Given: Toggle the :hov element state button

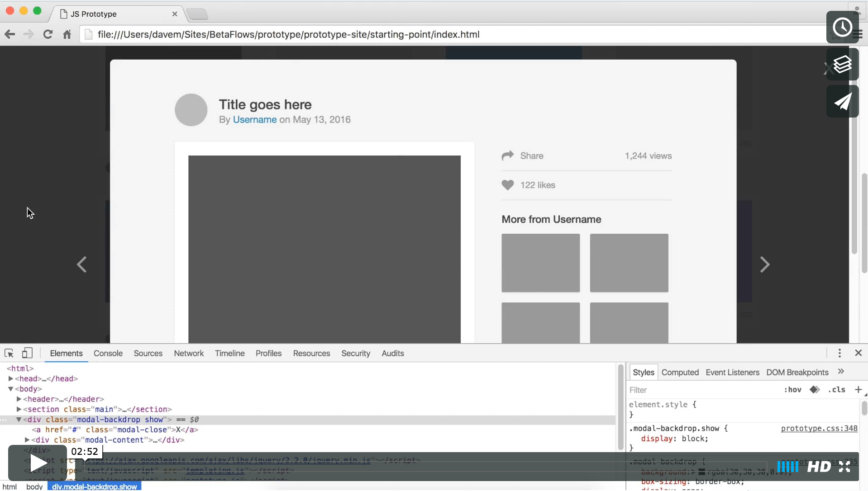Looking at the screenshot, I should [792, 390].
